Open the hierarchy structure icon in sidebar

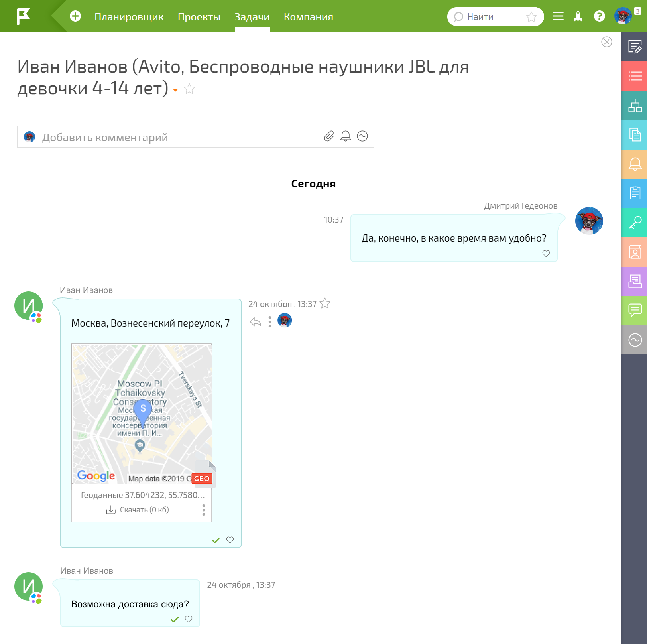[635, 106]
